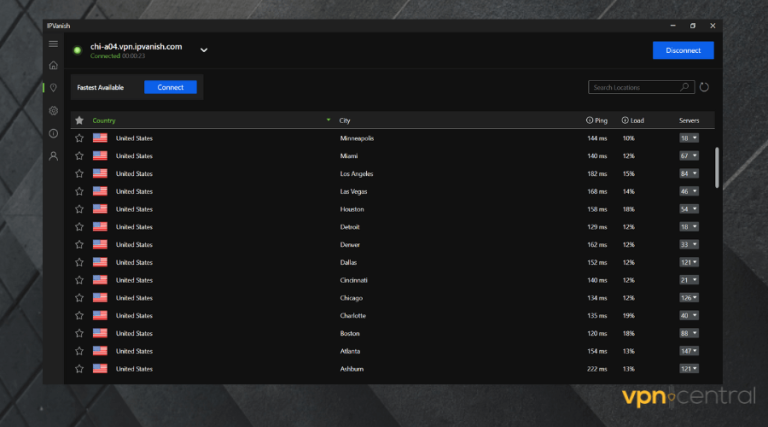The height and width of the screenshot is (427, 768).
Task: Open Settings via the sidebar gear icon
Action: pos(53,111)
